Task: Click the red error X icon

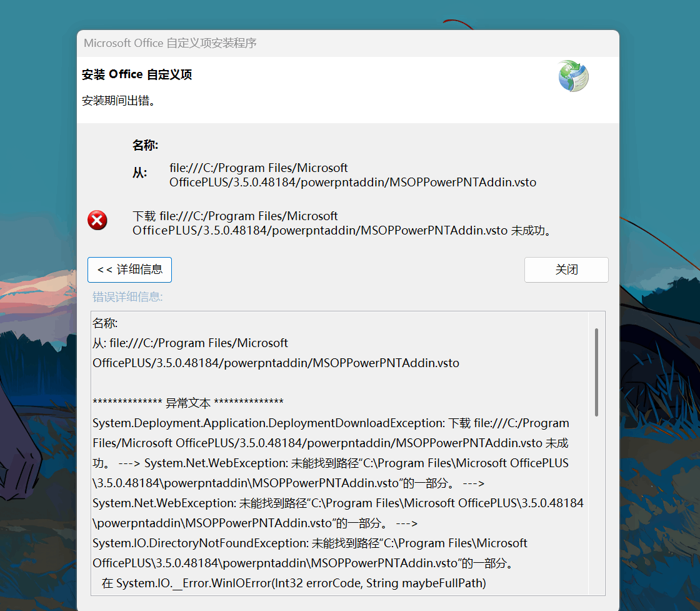Action: tap(97, 220)
